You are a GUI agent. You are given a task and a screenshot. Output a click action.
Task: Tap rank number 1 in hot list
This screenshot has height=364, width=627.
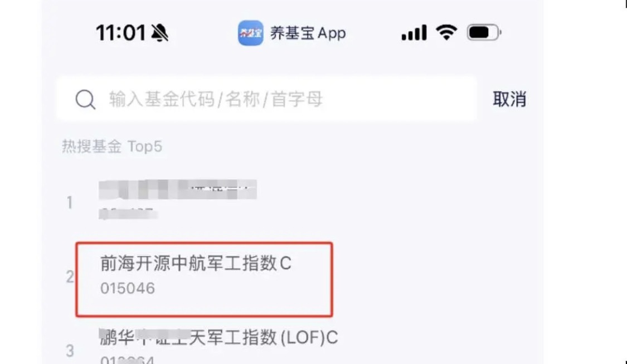pos(70,203)
